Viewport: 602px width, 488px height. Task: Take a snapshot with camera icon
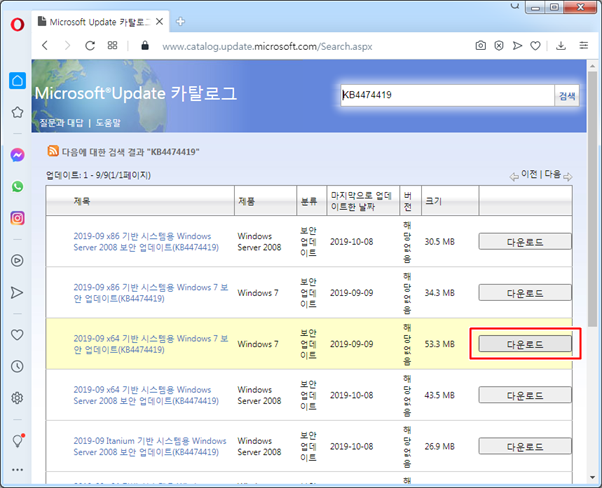pyautogui.click(x=480, y=46)
